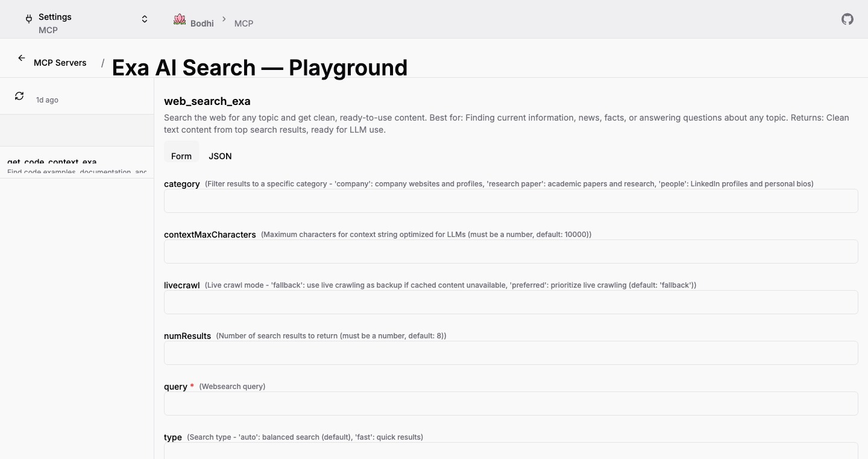Click the contextMaxCharacters input field
868x459 pixels.
click(x=511, y=252)
